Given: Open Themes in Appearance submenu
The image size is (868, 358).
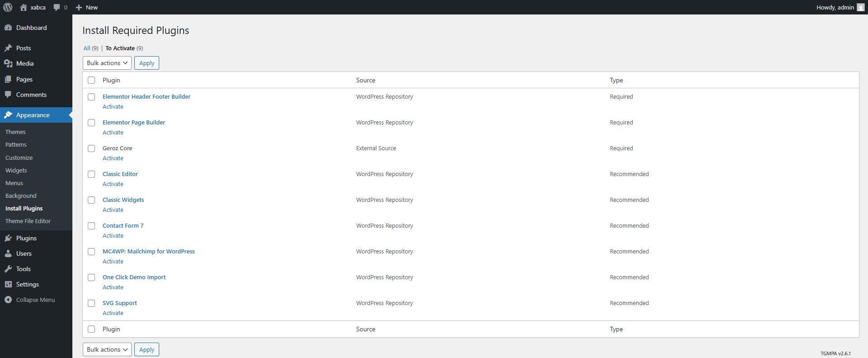Looking at the screenshot, I should tap(15, 132).
